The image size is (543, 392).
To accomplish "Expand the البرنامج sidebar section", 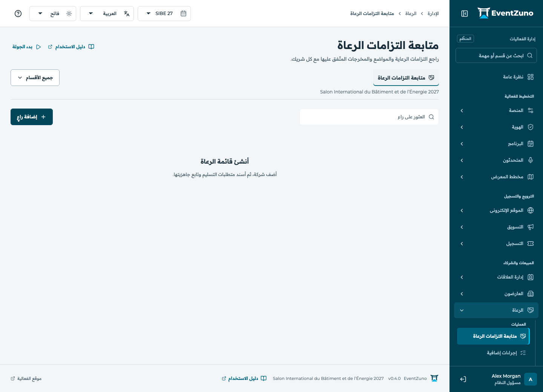I will coord(496,144).
